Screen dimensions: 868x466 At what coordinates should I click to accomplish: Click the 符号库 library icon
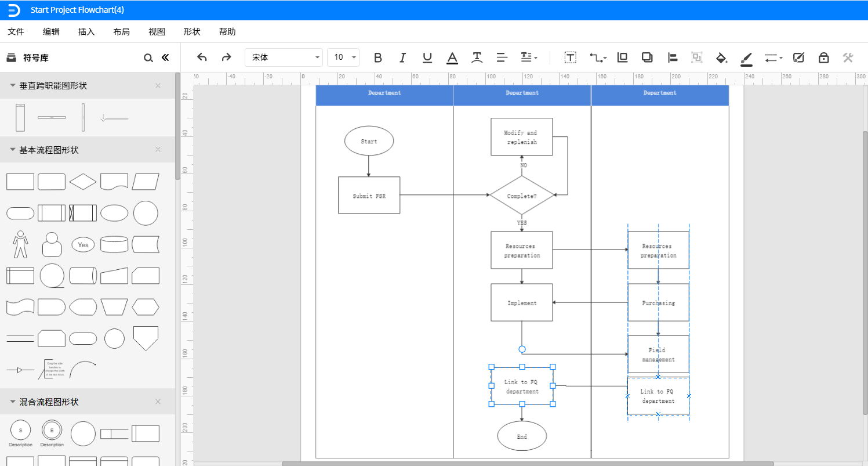(11, 57)
